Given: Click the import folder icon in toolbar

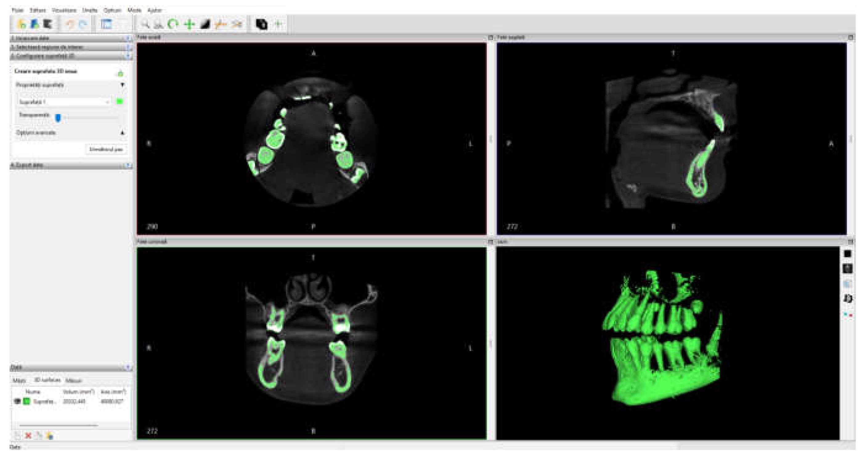Looking at the screenshot, I should 21,24.
